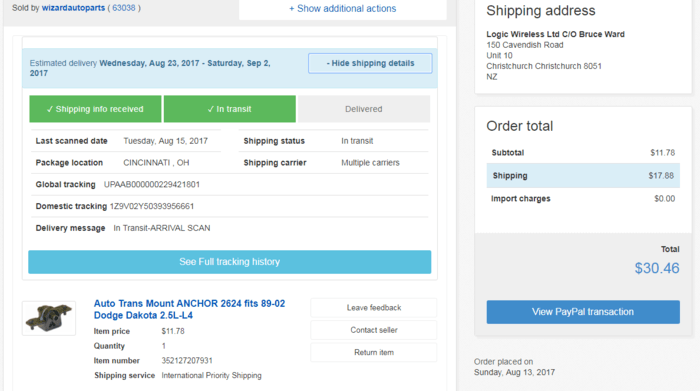Click the domestic tracking number 1Z9V02Y50393956661
The width and height of the screenshot is (700, 391).
(152, 206)
